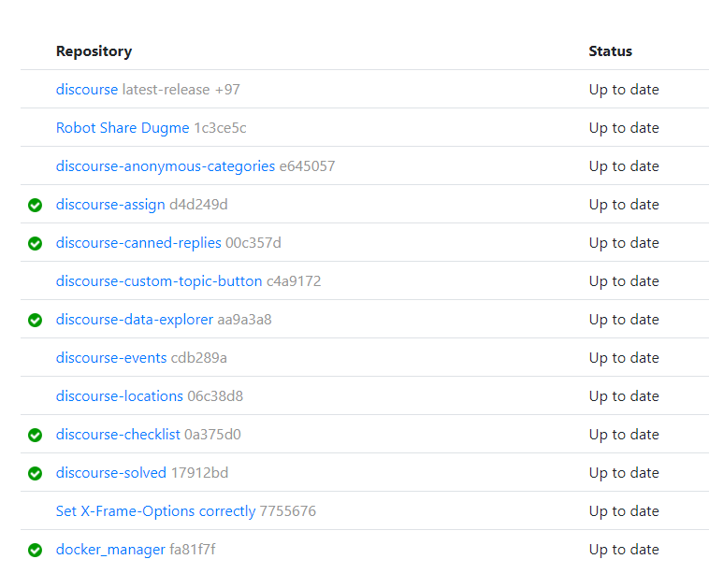The image size is (709, 588).
Task: Open the discourse-events repository link
Action: click(111, 358)
